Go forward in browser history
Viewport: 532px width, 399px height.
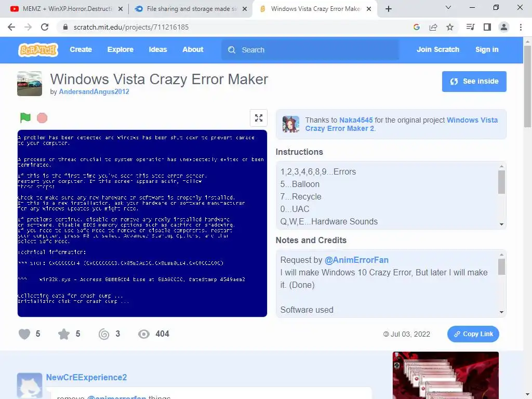point(28,27)
